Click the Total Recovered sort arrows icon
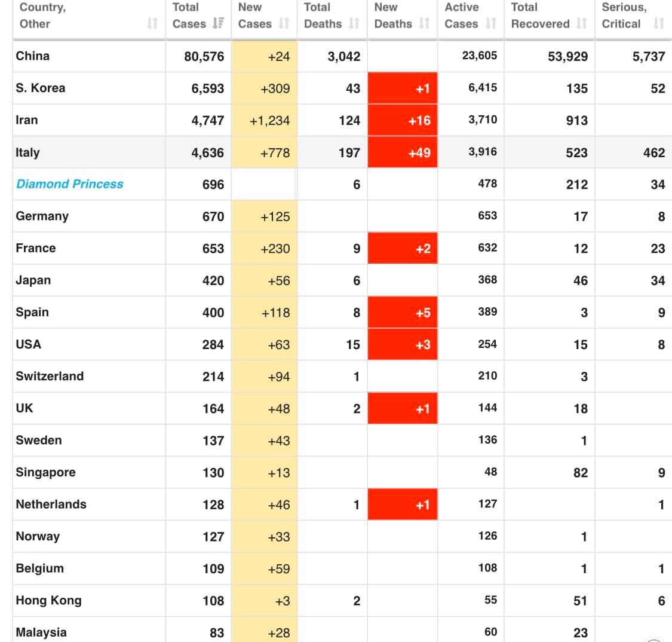Viewport: 672px width, 642px height. 582,23
